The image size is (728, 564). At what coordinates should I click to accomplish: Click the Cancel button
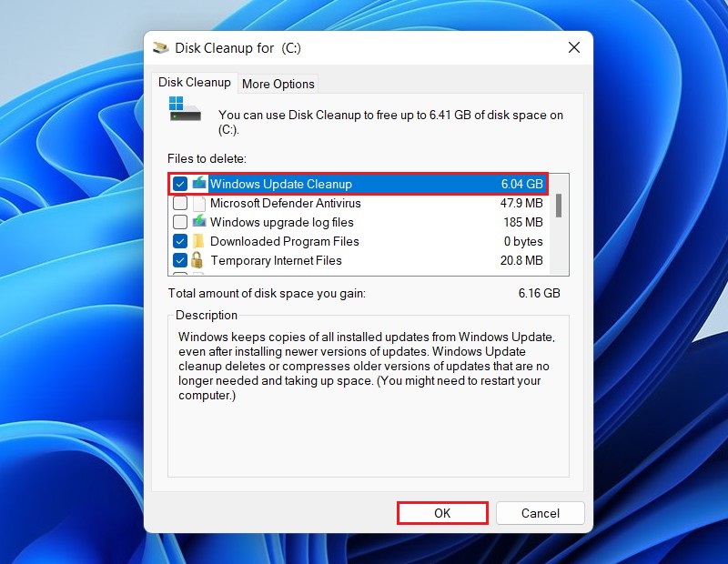(x=540, y=513)
